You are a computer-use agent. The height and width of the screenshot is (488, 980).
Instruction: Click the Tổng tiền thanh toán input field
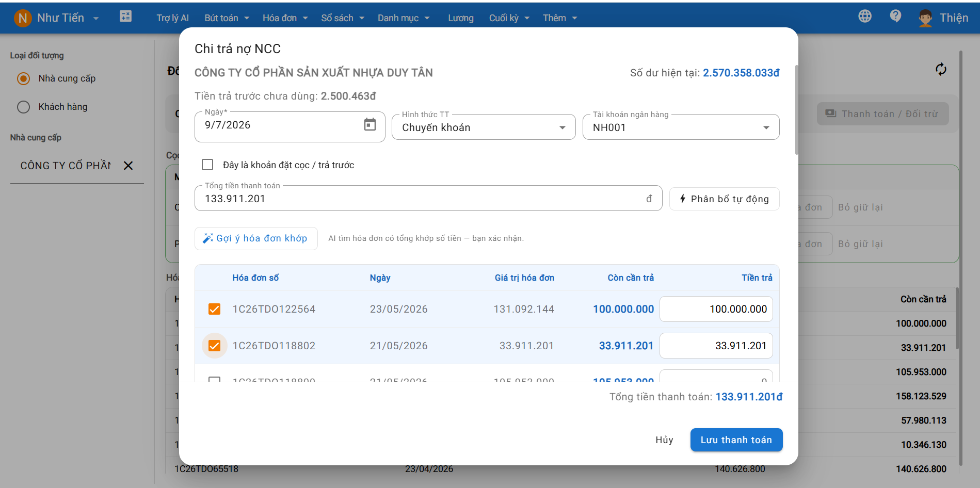point(428,199)
